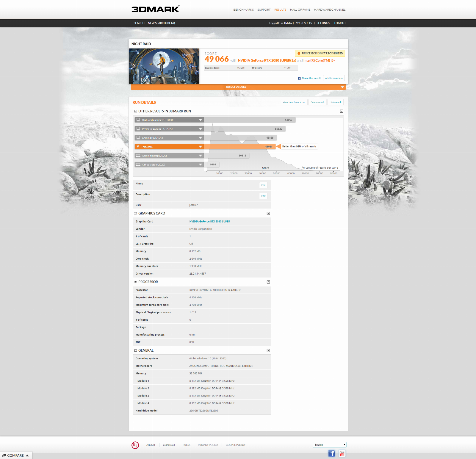
Task: Open the NVIDIA GeForce RTX 2080 SUPER link
Action: pyautogui.click(x=209, y=222)
